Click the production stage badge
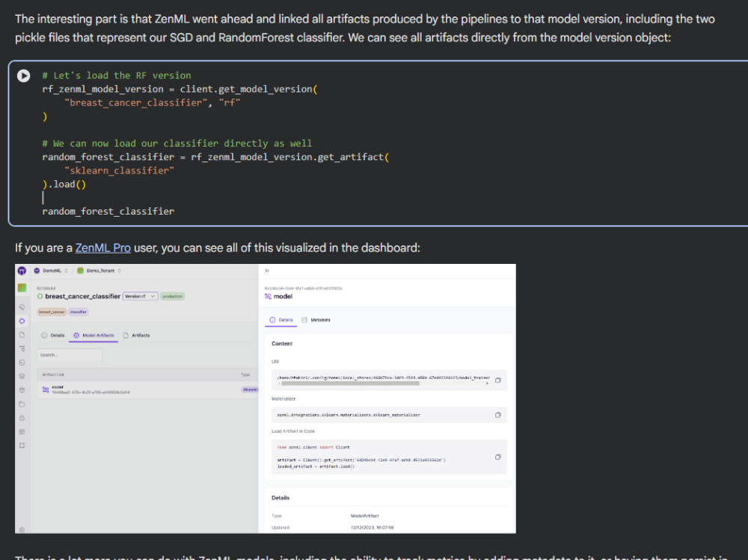This screenshot has height=560, width=748. tap(172, 296)
